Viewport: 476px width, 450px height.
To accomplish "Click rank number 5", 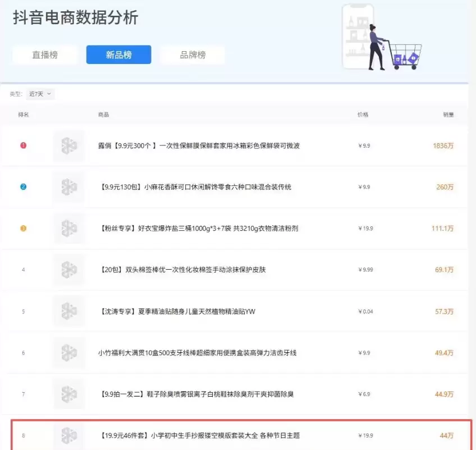I will (24, 311).
